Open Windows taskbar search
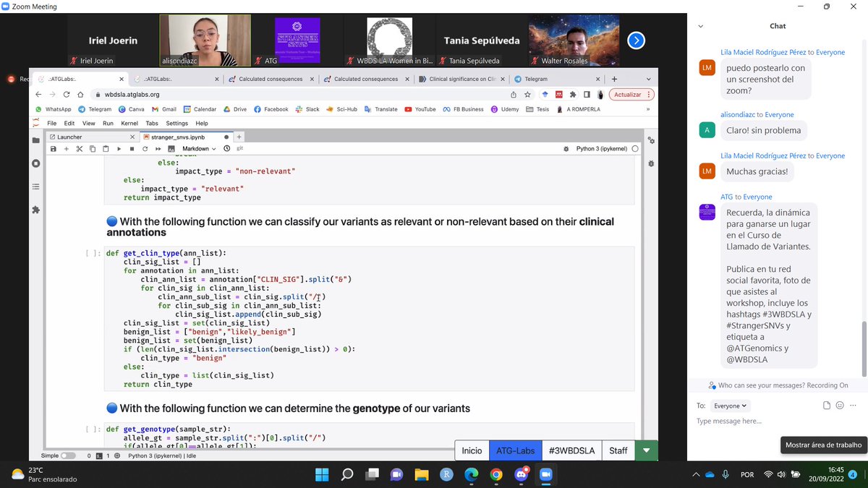This screenshot has height=488, width=868. [x=346, y=475]
